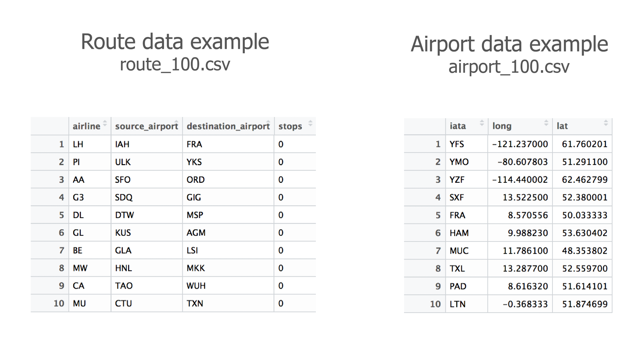Click the airport_100.csv file name text
The height and width of the screenshot is (351, 644).
tap(509, 67)
